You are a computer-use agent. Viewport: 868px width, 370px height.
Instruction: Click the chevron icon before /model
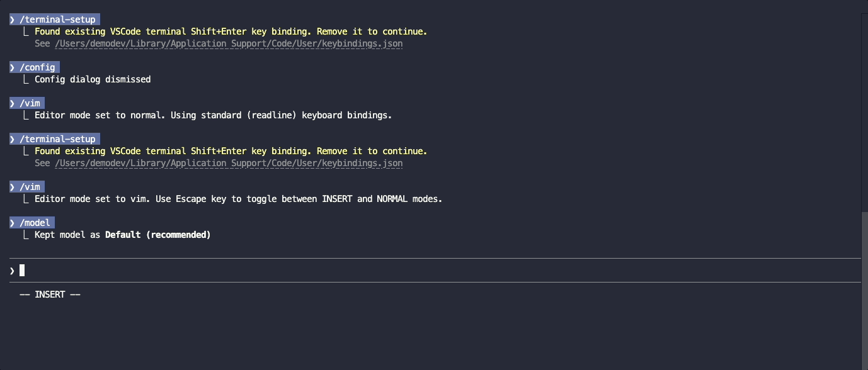click(x=12, y=223)
